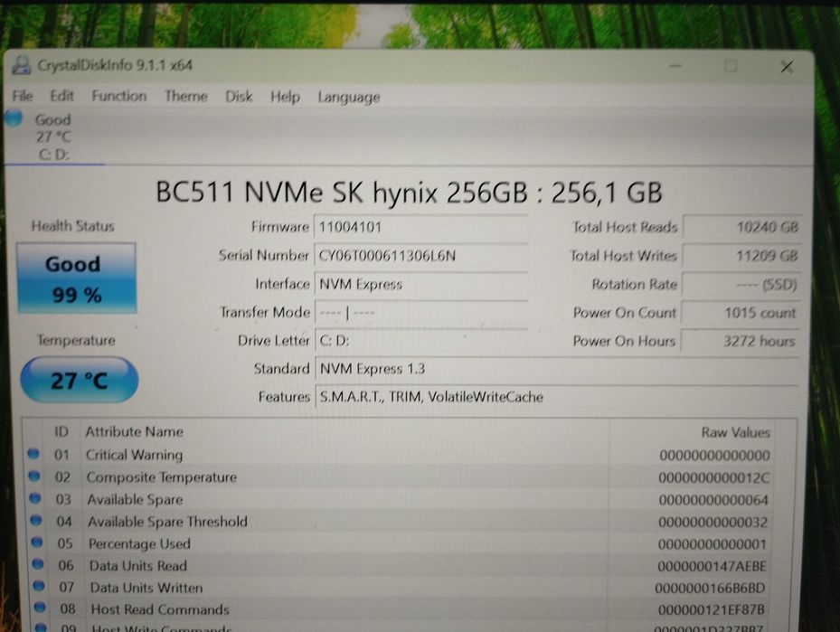This screenshot has height=632, width=840.
Task: Select the Available Spare attribute name in row 03
Action: (x=135, y=500)
